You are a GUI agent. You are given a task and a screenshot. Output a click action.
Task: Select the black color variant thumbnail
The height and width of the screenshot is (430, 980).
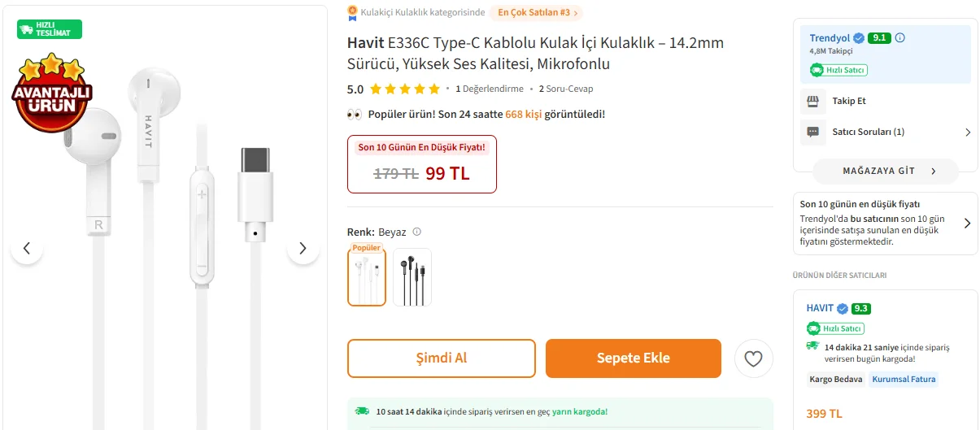click(412, 277)
